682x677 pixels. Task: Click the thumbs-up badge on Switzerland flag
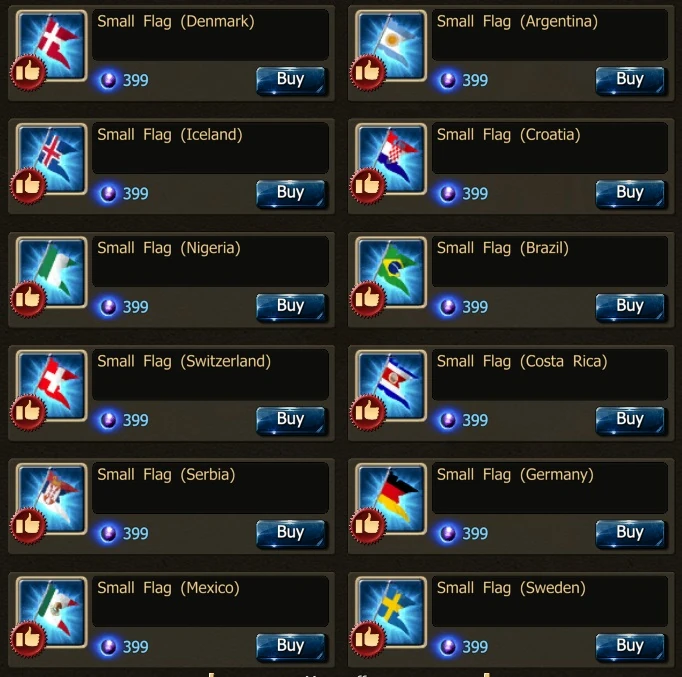(28, 412)
